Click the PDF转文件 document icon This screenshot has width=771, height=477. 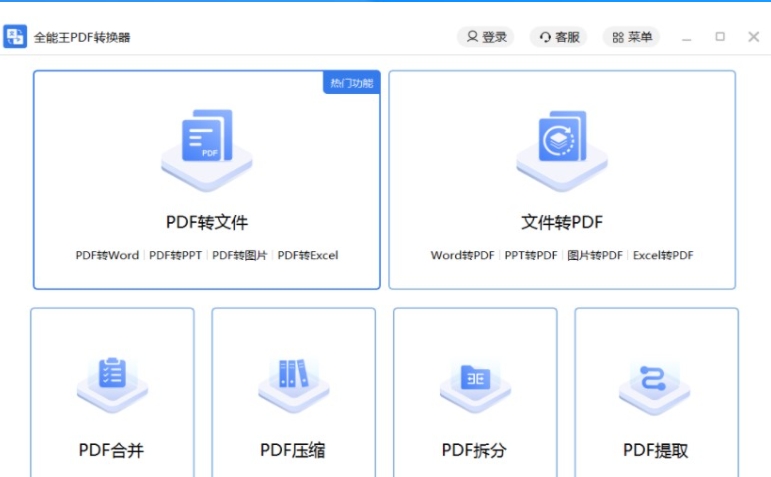click(x=207, y=149)
